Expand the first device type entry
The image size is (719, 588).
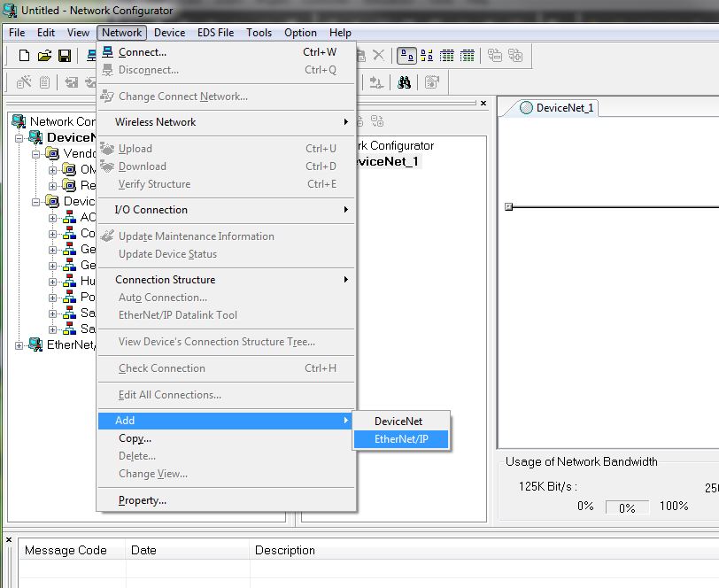coord(53,218)
